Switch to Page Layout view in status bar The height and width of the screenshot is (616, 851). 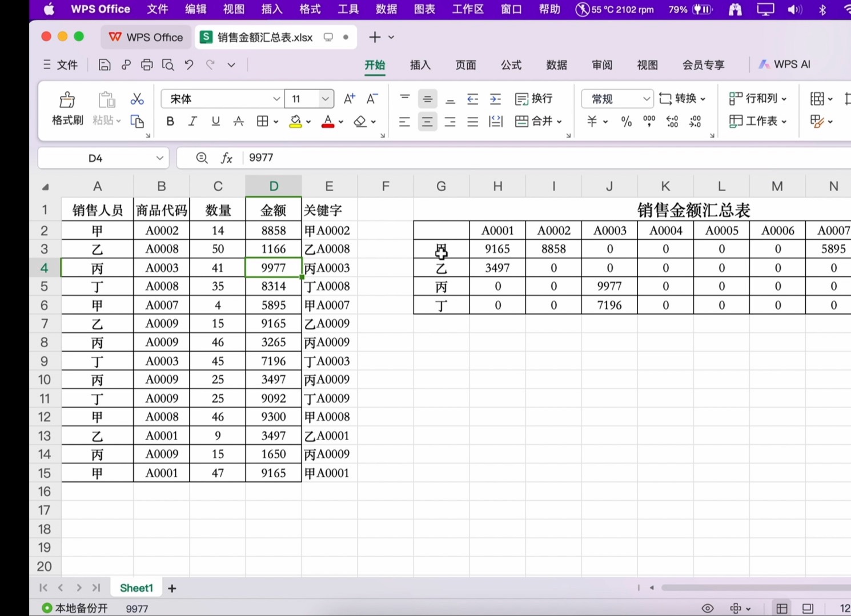(808, 608)
